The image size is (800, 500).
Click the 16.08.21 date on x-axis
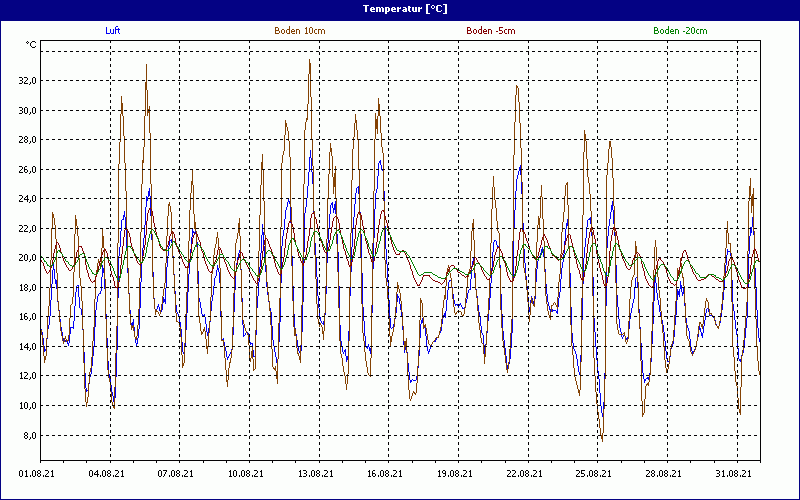click(384, 474)
